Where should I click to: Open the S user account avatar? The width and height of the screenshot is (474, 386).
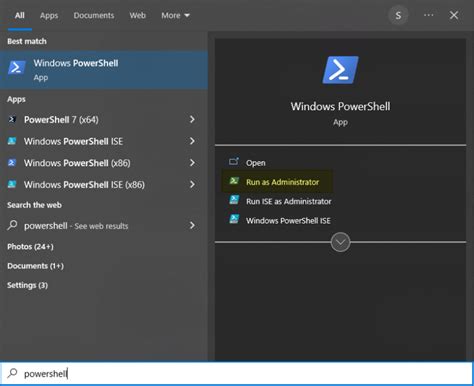(x=398, y=15)
